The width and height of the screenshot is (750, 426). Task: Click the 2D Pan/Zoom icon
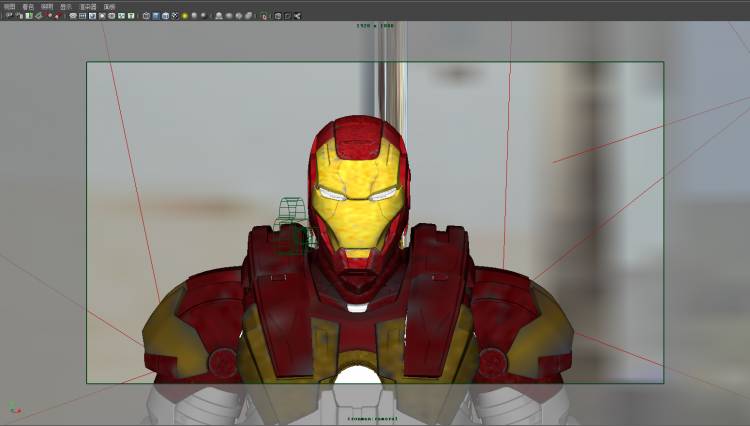coord(57,16)
